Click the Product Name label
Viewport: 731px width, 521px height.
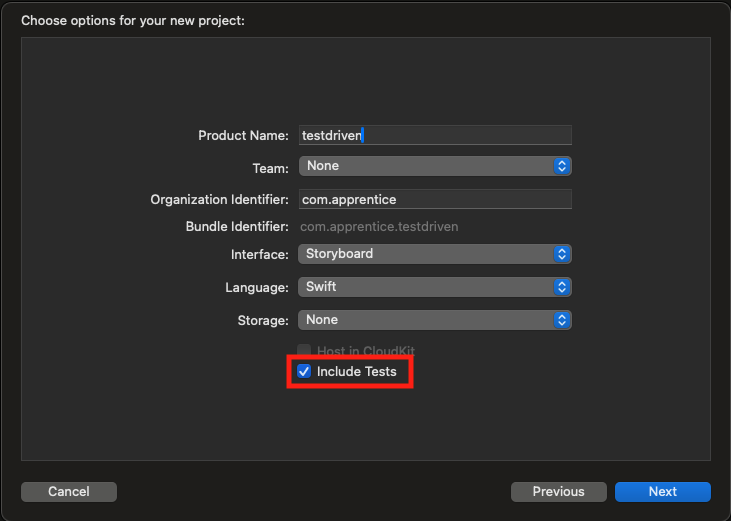(x=243, y=136)
